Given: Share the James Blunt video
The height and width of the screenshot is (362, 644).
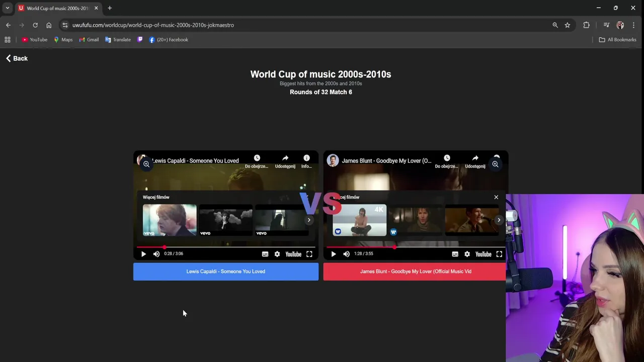Looking at the screenshot, I should (475, 161).
